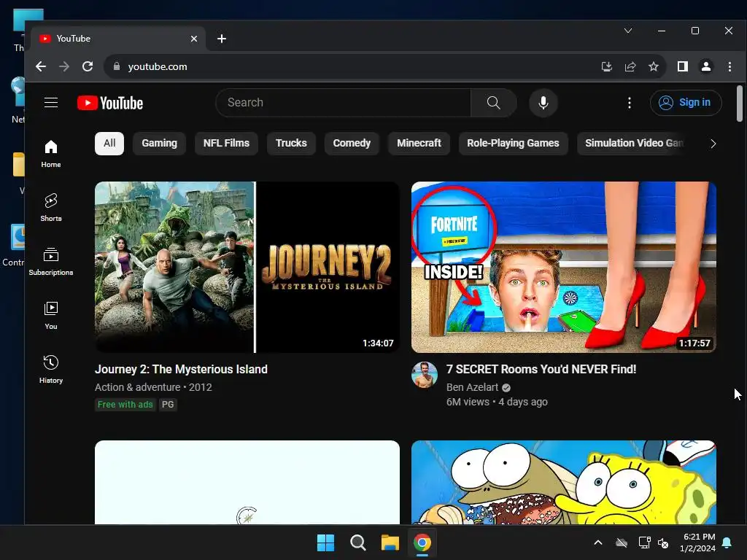Viewport: 747px width, 560px height.
Task: Click the PG rating badge
Action: (168, 405)
